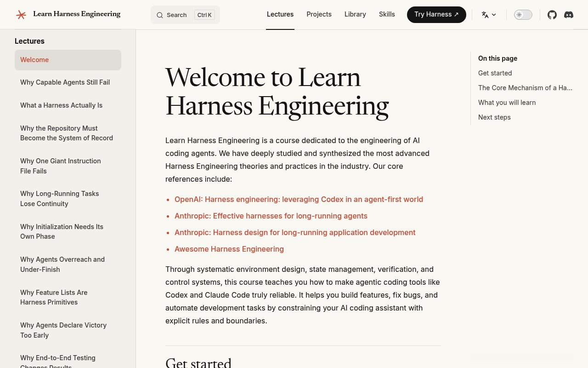Open What a Harness Actually Is lecture

[x=61, y=105]
